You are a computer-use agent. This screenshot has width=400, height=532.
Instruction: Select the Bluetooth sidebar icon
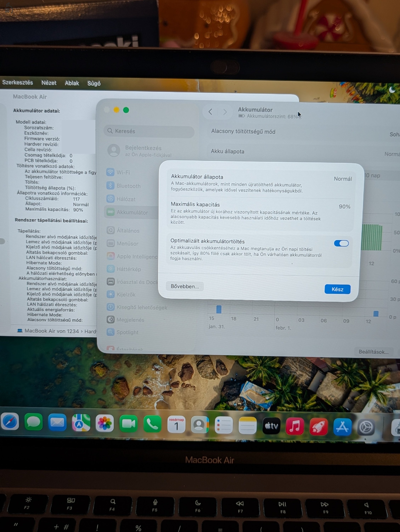click(x=111, y=186)
